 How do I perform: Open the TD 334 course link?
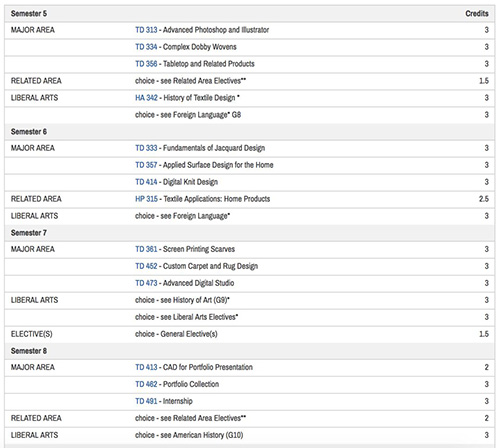[x=146, y=47]
